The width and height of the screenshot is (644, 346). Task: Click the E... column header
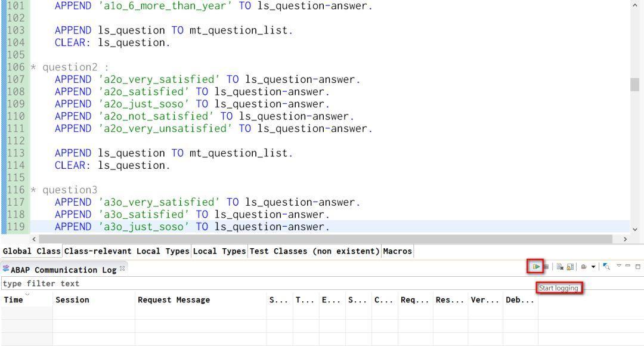click(x=332, y=299)
